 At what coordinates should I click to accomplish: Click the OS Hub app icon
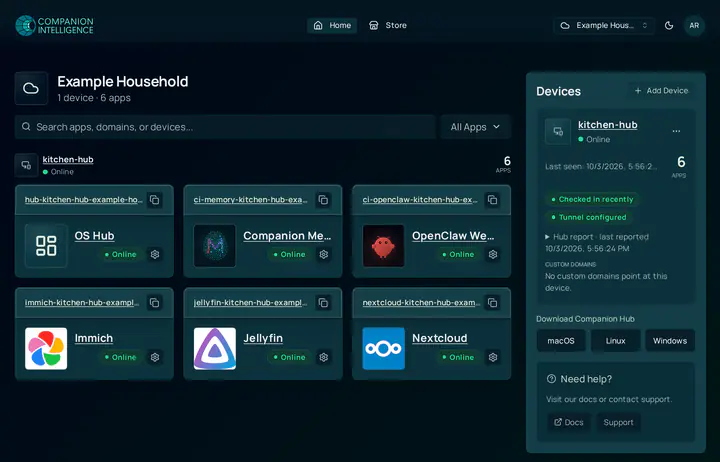point(46,246)
